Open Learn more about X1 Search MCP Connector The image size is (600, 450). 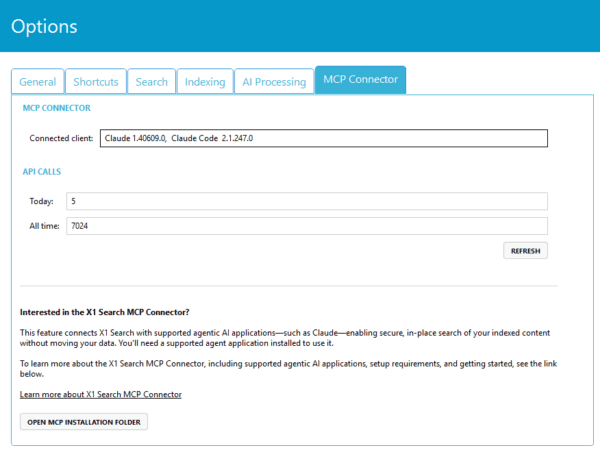click(x=101, y=395)
